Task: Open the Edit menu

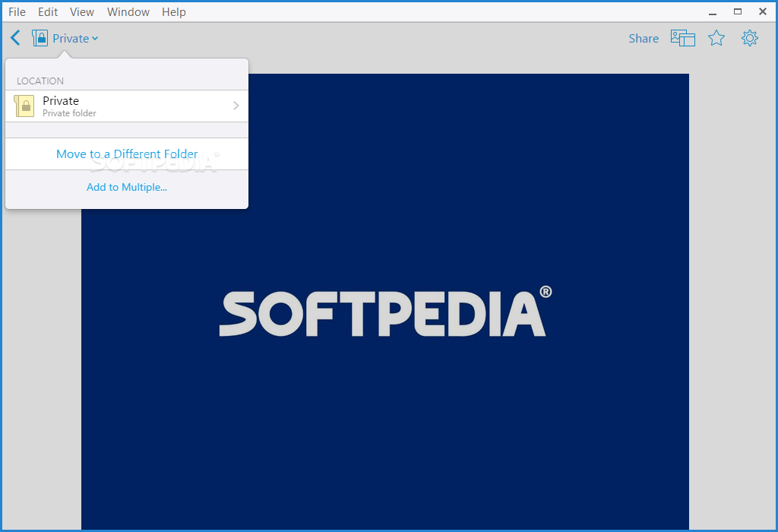Action: (x=48, y=12)
